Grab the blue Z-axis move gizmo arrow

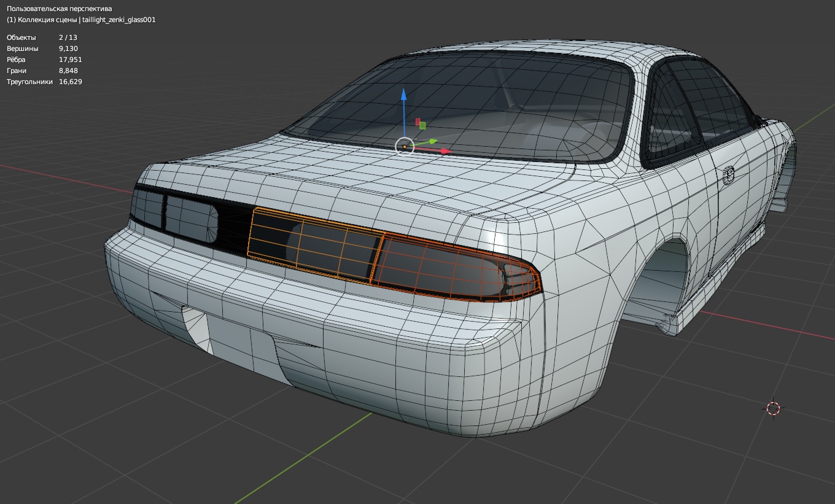point(404,95)
